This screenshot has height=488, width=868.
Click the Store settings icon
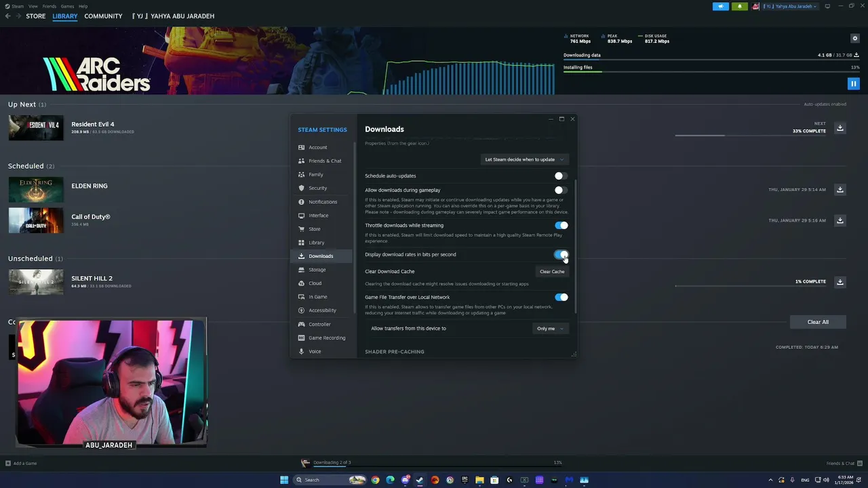[301, 229]
